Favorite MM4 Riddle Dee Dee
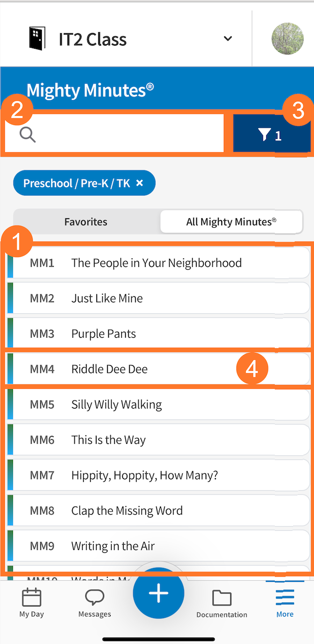Image resolution: width=314 pixels, height=644 pixels. coord(161,369)
